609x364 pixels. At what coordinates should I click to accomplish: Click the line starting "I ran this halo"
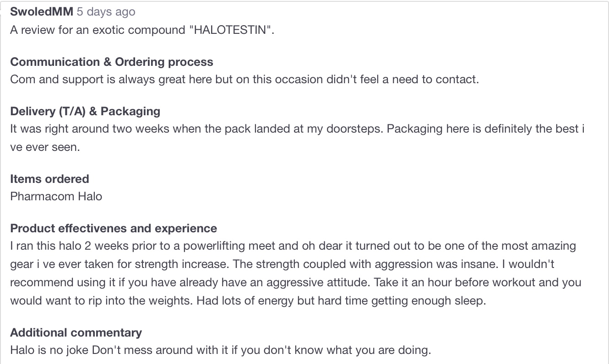click(293, 246)
